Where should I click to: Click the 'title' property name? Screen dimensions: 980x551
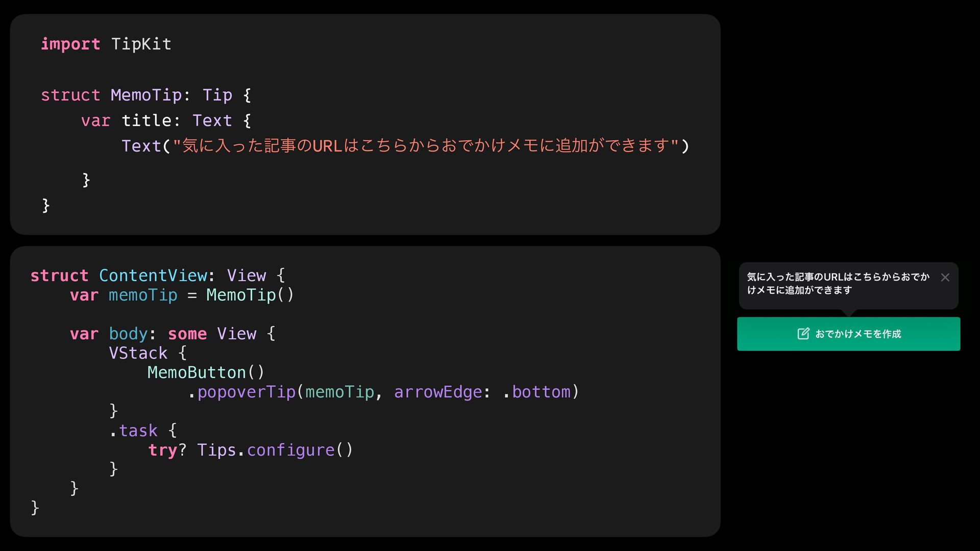pyautogui.click(x=146, y=121)
